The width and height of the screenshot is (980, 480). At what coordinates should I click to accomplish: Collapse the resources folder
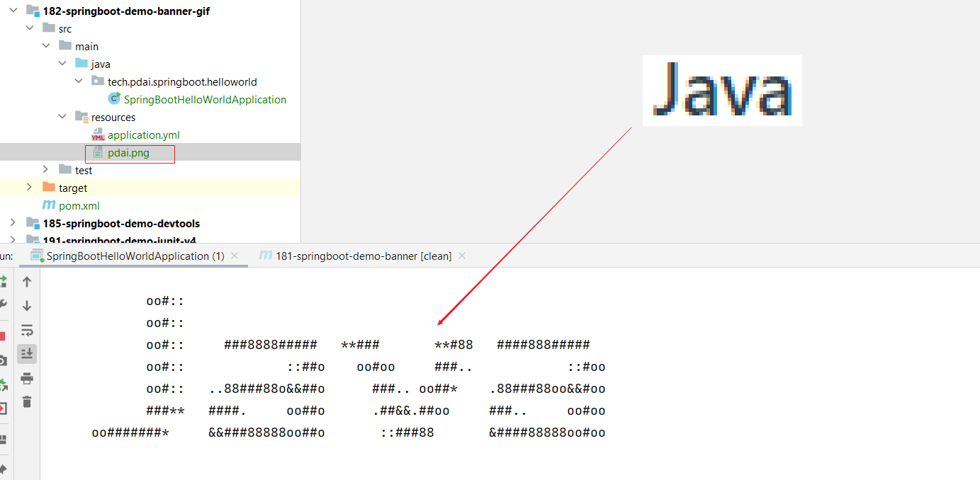pos(62,117)
